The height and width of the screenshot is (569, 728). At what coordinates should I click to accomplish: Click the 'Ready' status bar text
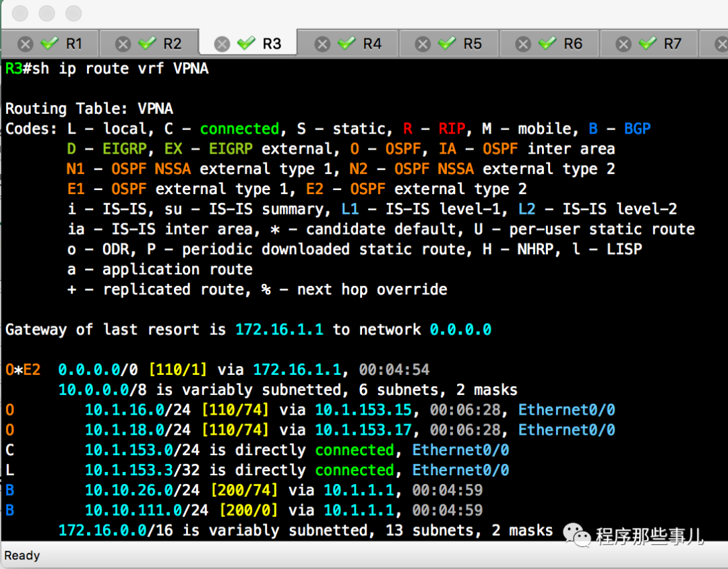point(22,556)
